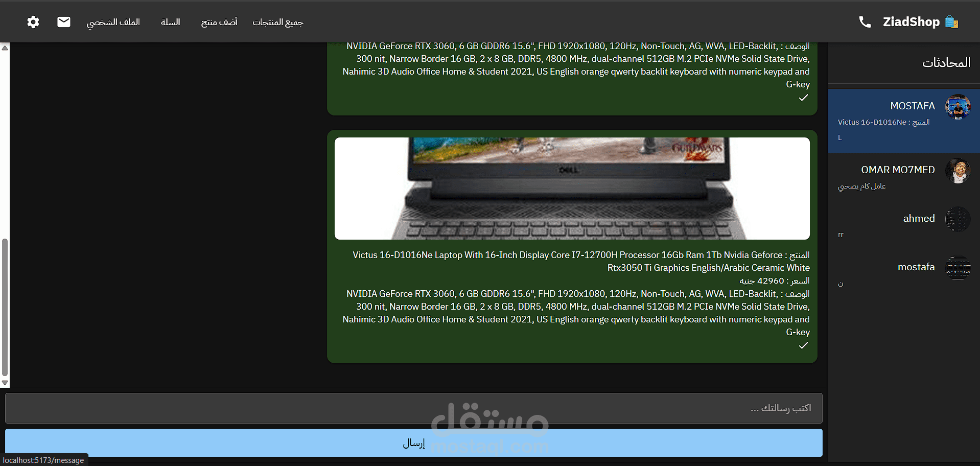The width and height of the screenshot is (980, 466).
Task: Click the Dell laptop product image
Action: [572, 189]
